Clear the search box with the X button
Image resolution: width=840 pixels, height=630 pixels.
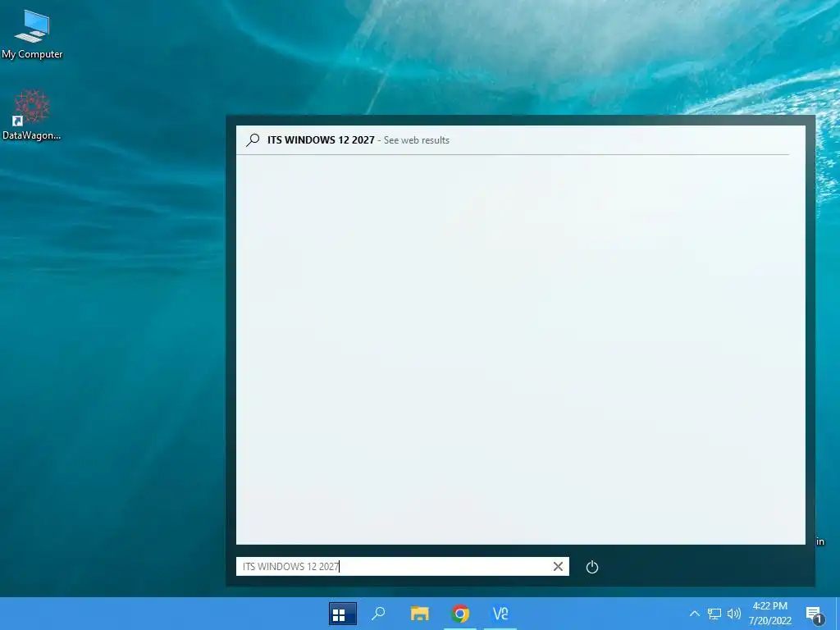point(558,566)
